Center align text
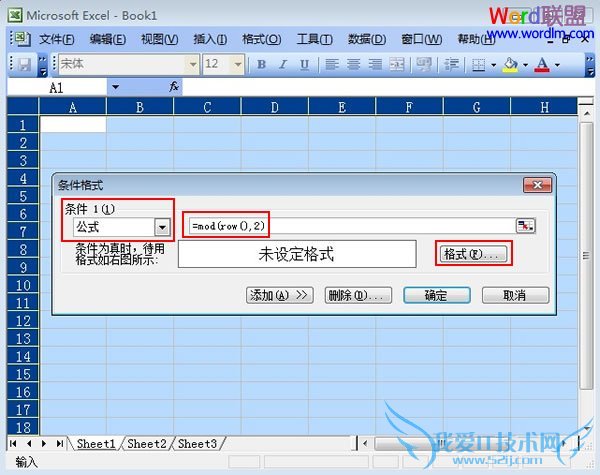Image resolution: width=600 pixels, height=475 pixels. [353, 64]
